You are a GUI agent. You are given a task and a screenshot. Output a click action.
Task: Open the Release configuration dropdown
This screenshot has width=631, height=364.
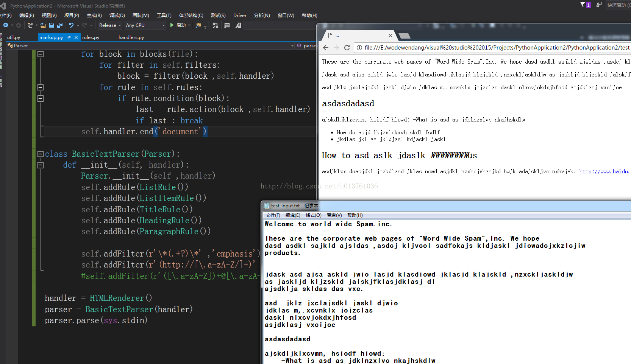110,25
